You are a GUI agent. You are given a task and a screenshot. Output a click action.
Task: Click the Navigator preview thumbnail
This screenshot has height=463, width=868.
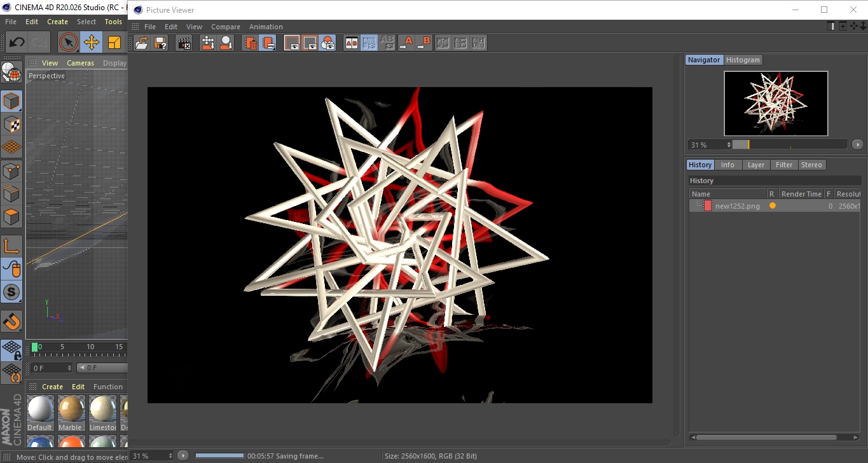click(x=776, y=103)
